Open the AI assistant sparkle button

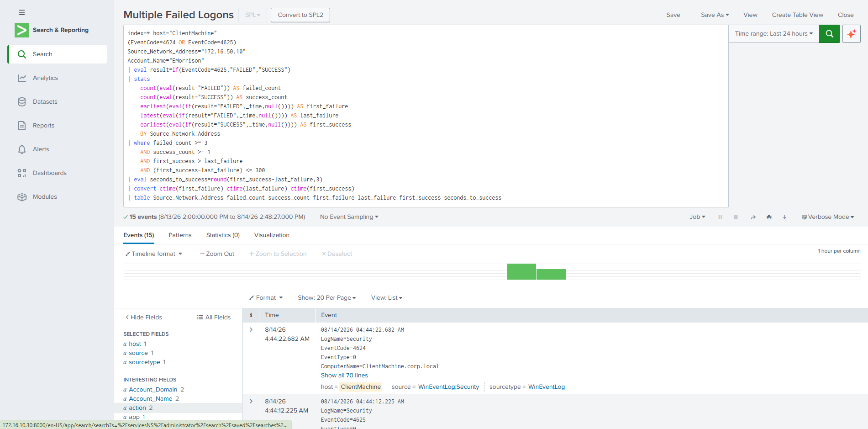coord(851,34)
